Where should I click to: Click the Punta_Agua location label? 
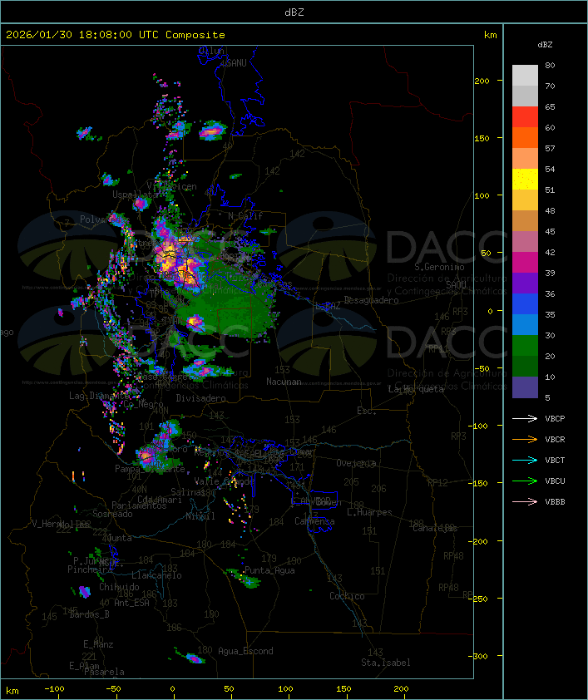coord(270,571)
